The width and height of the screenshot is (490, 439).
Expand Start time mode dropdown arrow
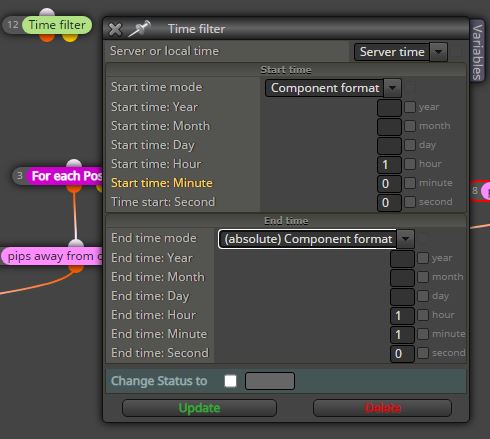(392, 88)
